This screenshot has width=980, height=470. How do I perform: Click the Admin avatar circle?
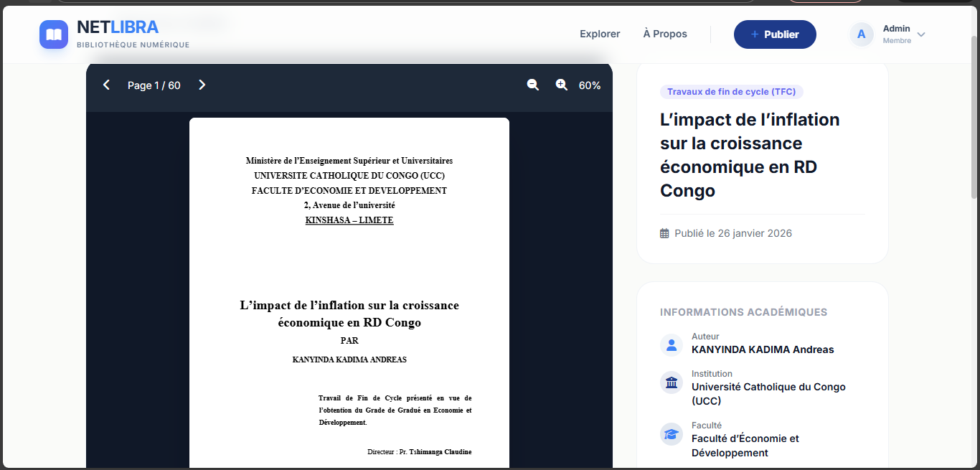(x=862, y=34)
